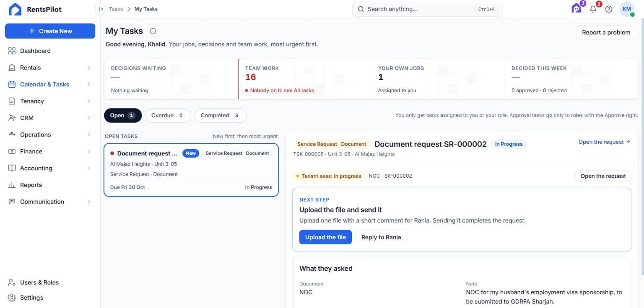The height and width of the screenshot is (308, 644).
Task: Switch to the Overdue tab
Action: click(x=168, y=115)
